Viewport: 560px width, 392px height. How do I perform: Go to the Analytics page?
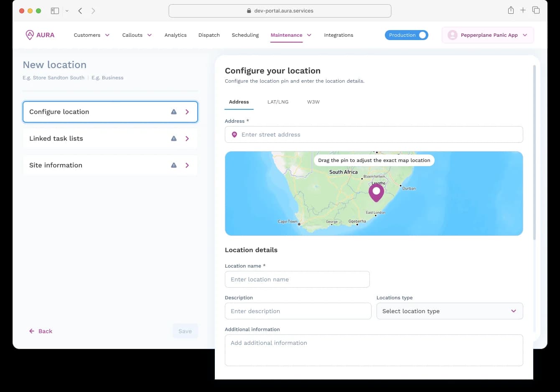coord(176,35)
